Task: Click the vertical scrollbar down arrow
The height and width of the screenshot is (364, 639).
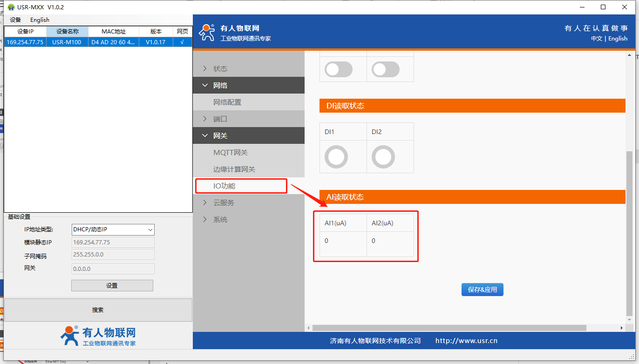Action: tap(629, 321)
